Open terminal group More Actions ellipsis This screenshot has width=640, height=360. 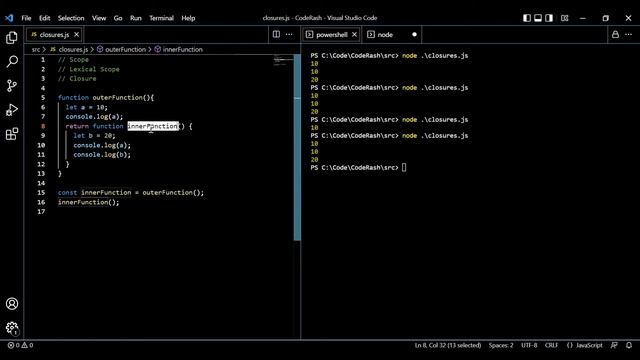(x=629, y=35)
